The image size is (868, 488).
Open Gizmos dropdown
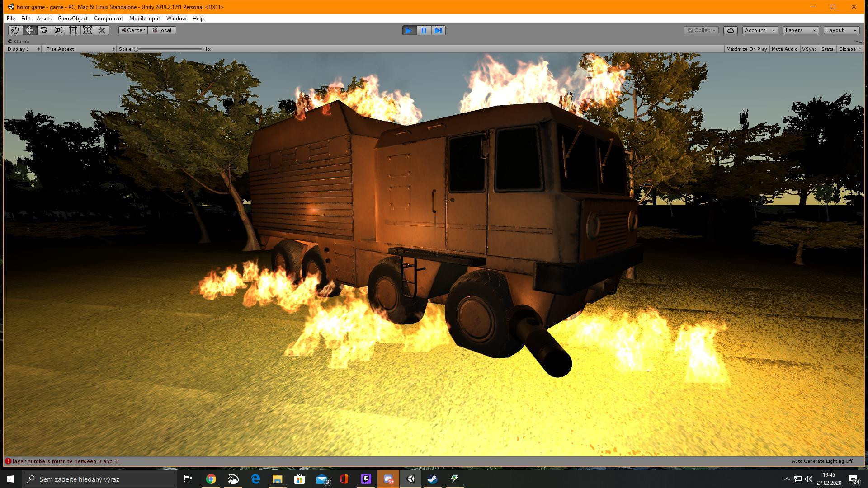[850, 49]
